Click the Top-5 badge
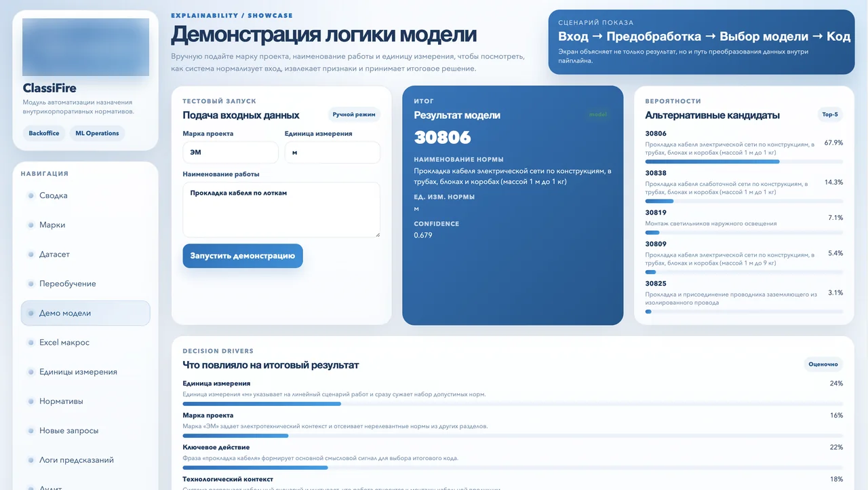 point(830,115)
